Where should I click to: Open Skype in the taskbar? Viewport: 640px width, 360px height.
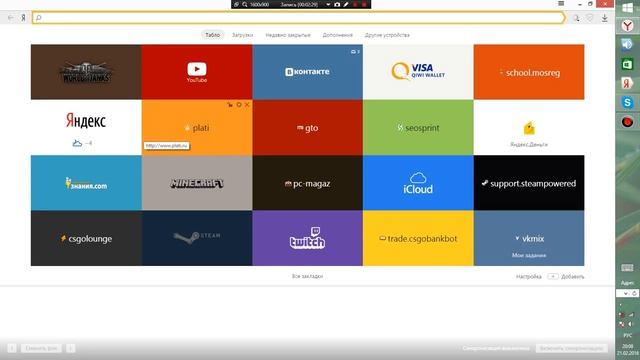tap(627, 102)
